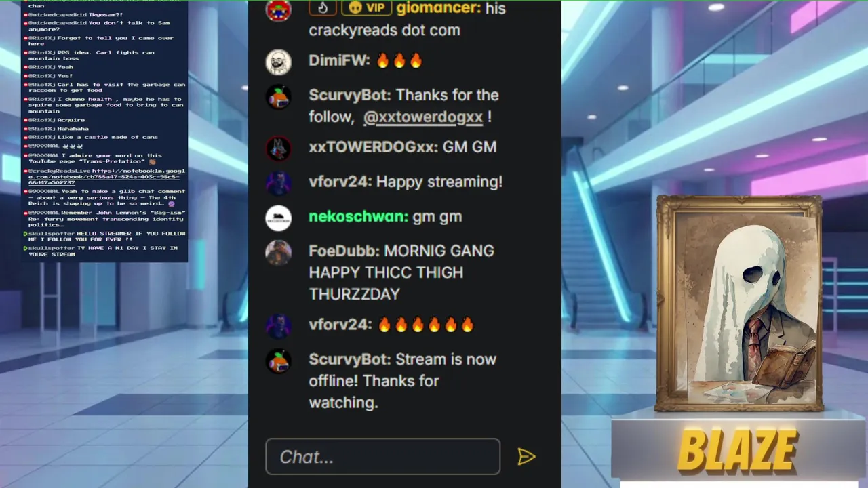Select the giomancer username
This screenshot has width=868, height=488.
coord(439,8)
